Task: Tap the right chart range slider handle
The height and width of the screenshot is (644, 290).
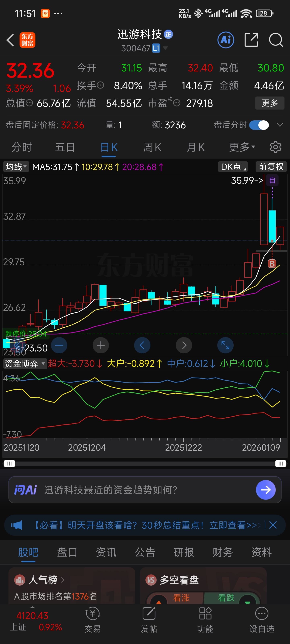Action: (x=281, y=463)
